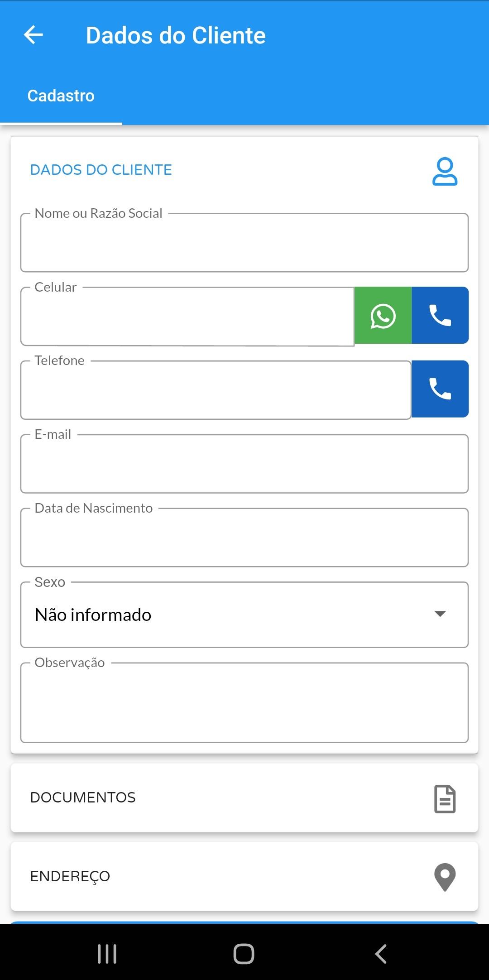Open Android recent apps button

click(x=107, y=954)
